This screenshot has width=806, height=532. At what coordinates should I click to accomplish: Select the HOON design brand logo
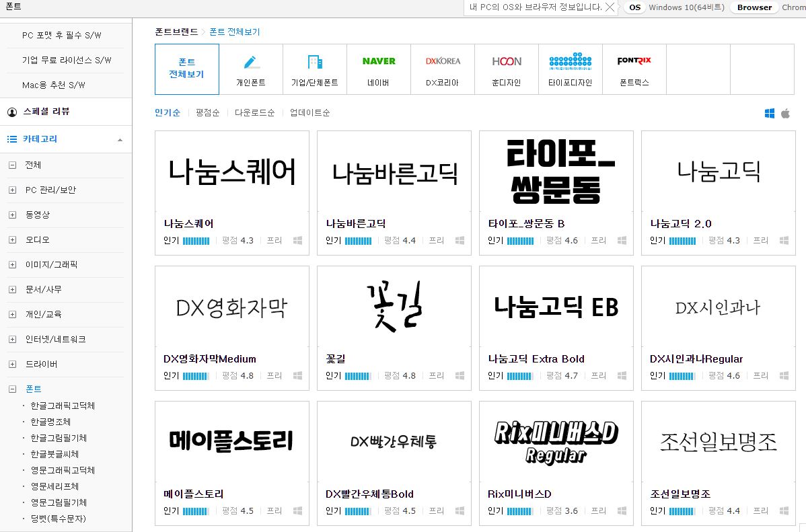[507, 61]
